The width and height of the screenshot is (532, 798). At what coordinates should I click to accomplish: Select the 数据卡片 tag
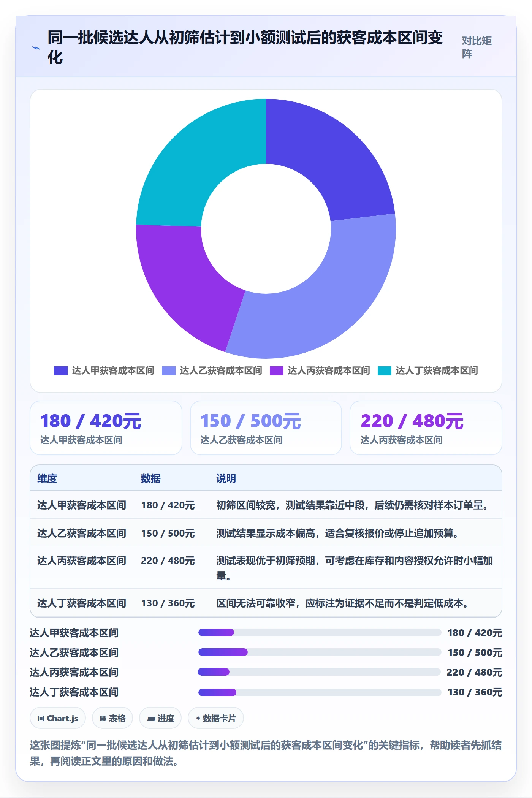tap(216, 718)
